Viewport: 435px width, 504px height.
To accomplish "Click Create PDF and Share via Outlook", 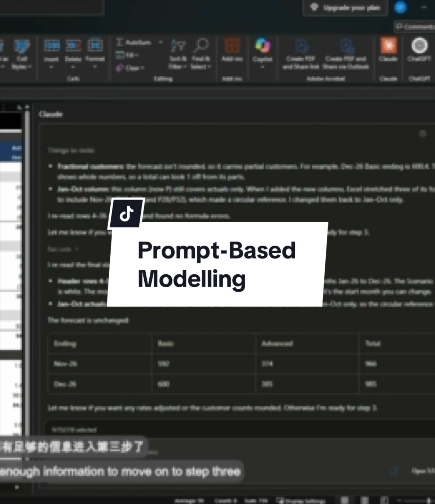I will point(346,54).
